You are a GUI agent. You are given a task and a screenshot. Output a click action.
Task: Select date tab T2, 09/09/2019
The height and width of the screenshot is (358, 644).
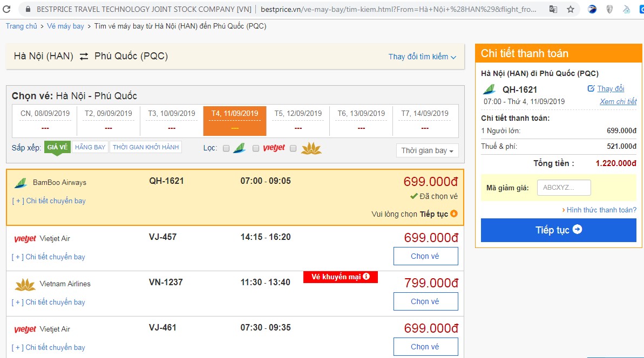[109, 121]
